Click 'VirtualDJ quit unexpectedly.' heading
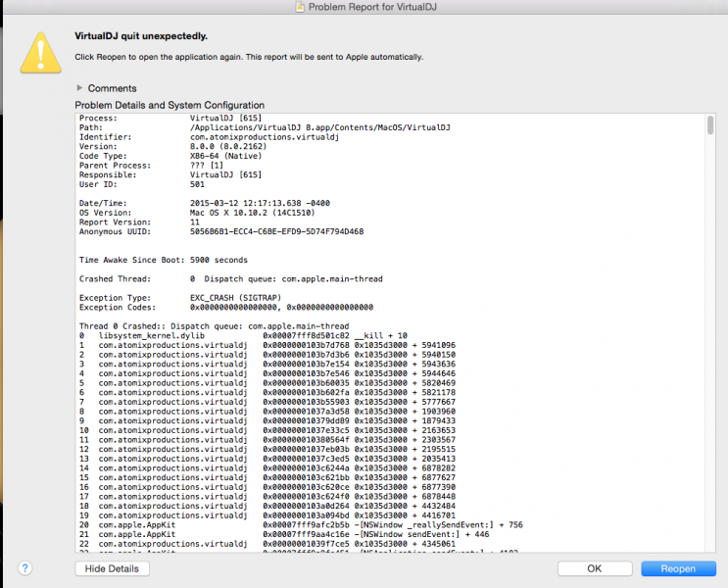Screen dimensions: 728x588 [141, 35]
